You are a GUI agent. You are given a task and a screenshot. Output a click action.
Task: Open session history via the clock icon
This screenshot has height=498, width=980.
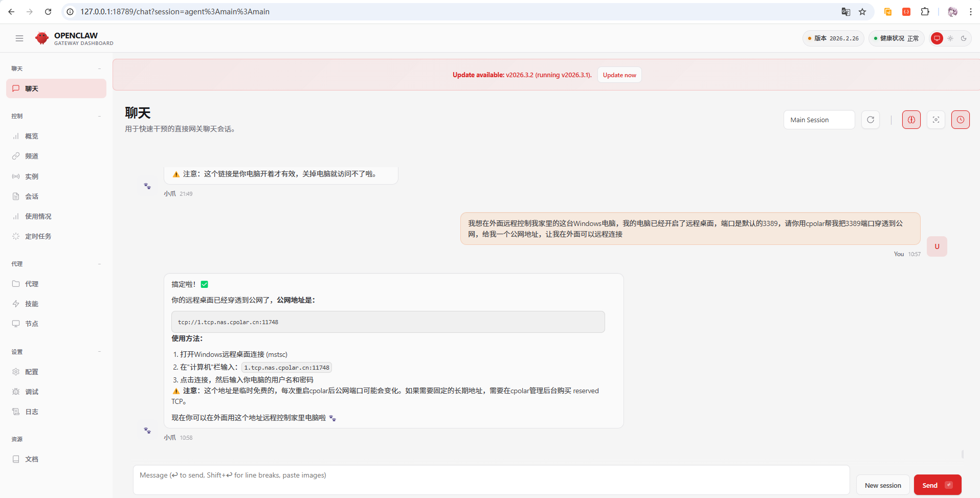pyautogui.click(x=960, y=119)
